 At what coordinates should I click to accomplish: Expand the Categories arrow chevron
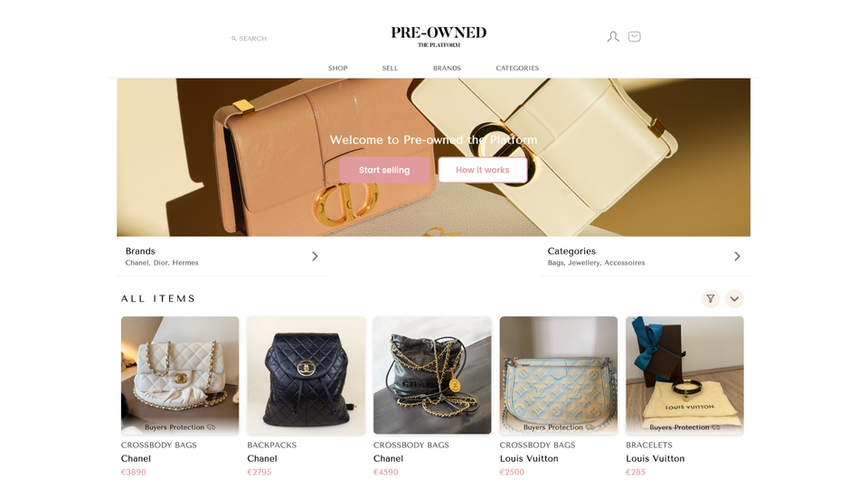coord(737,256)
